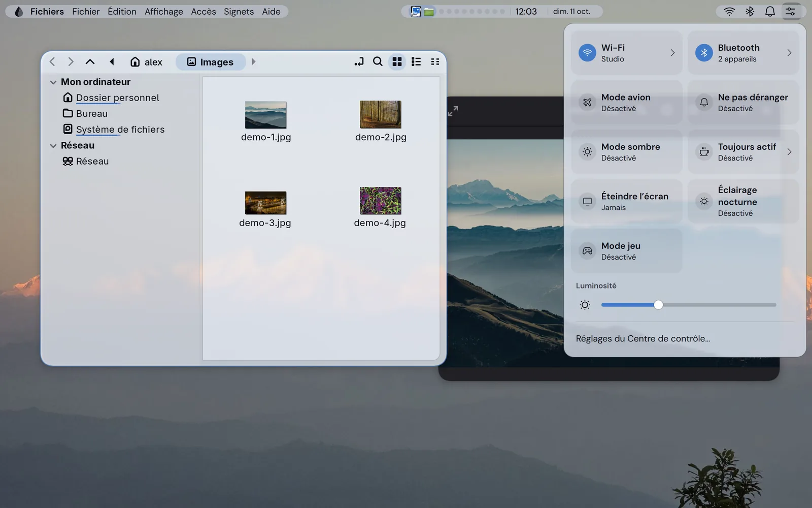Expand Bluetooth devices chevron
This screenshot has height=508, width=812.
789,53
